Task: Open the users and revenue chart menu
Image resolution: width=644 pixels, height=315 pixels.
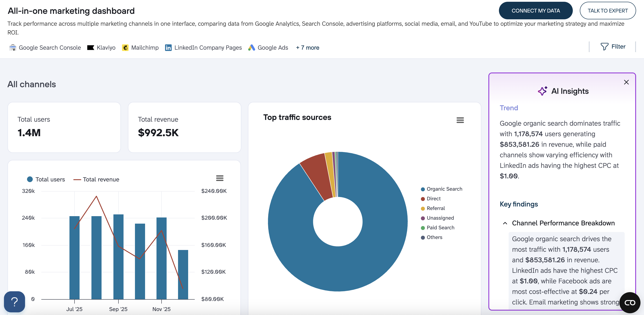Action: coord(220,178)
